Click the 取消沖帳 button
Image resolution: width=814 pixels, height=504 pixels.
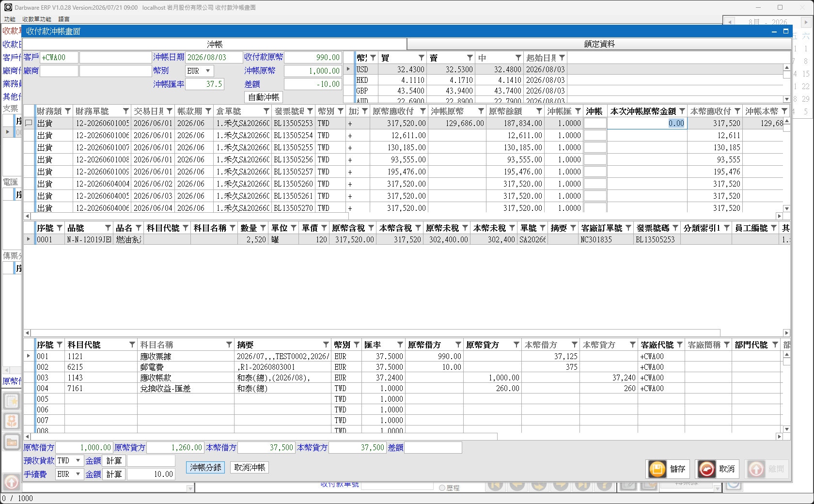[x=250, y=468]
